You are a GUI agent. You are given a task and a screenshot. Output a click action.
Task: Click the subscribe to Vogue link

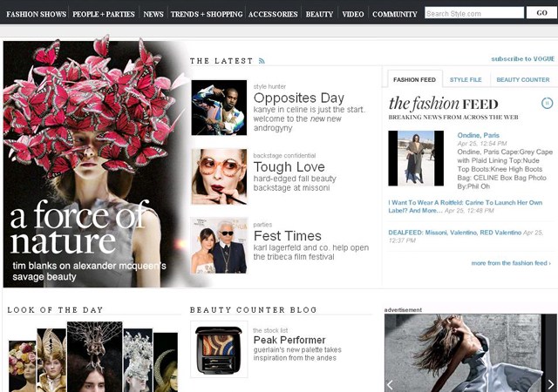point(522,59)
